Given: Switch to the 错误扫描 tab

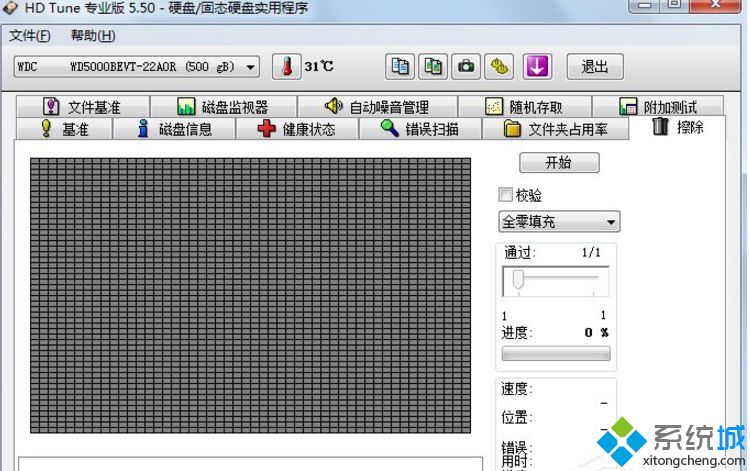Looking at the screenshot, I should click(420, 129).
